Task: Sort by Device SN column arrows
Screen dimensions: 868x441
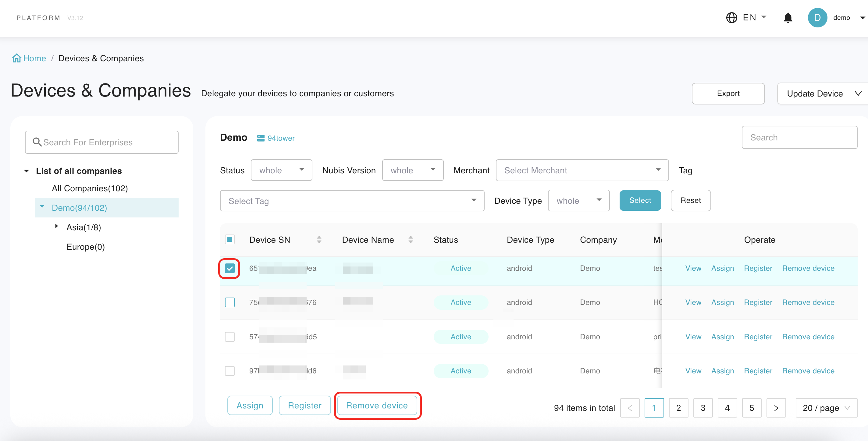Action: coord(319,240)
